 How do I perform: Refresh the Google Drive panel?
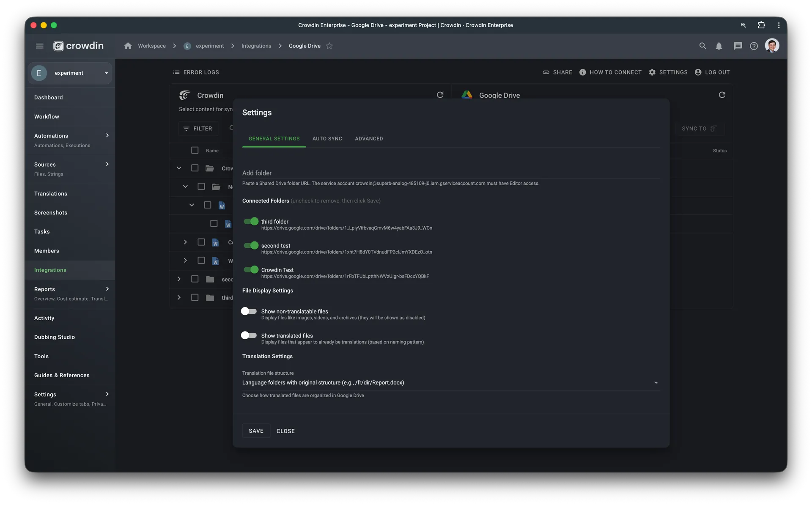coord(722,95)
